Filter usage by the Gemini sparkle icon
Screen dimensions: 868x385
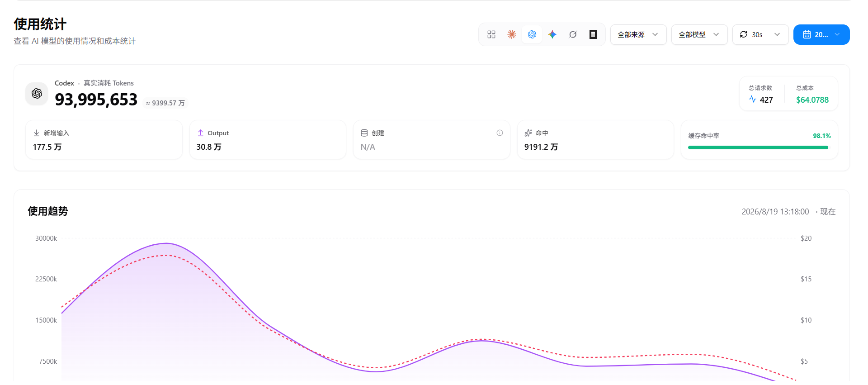[552, 34]
